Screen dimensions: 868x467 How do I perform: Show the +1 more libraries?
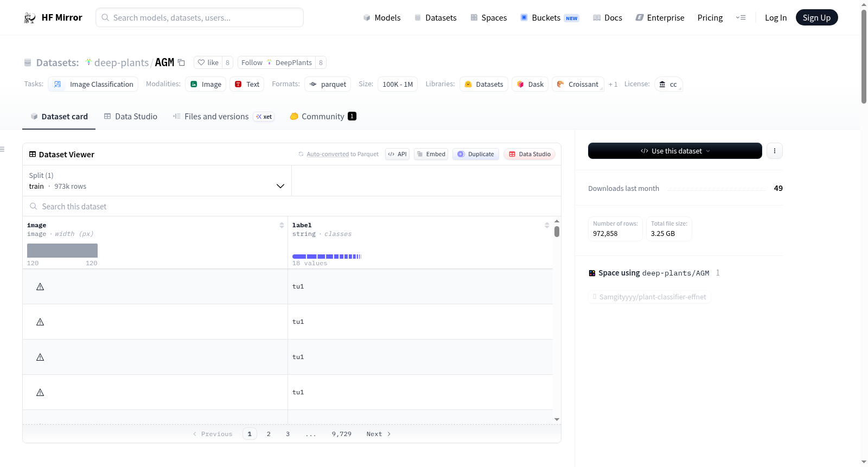tap(613, 84)
